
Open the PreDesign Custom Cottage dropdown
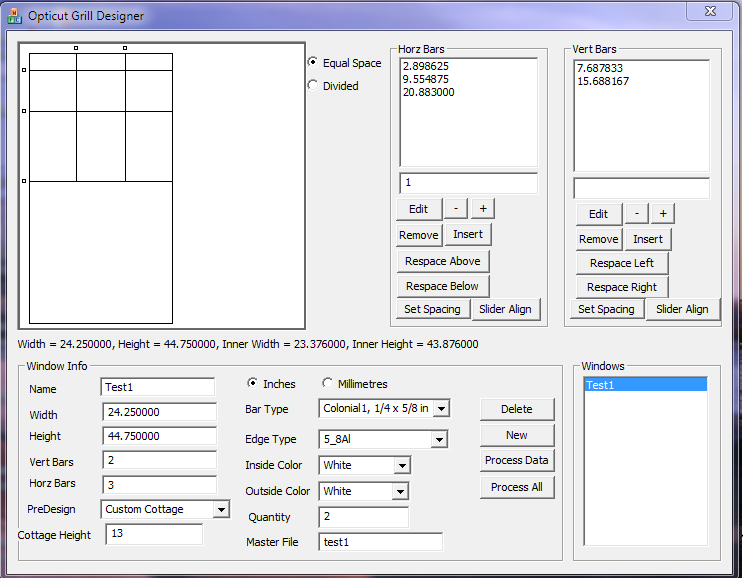(221, 509)
